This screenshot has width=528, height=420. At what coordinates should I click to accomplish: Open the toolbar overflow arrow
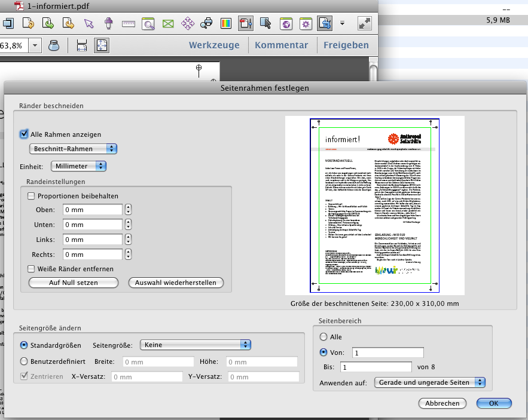pos(342,23)
